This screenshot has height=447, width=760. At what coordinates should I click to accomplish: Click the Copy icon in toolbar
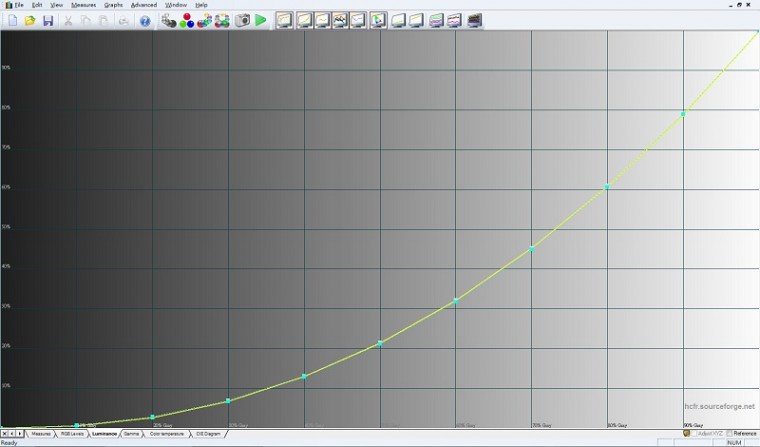86,21
